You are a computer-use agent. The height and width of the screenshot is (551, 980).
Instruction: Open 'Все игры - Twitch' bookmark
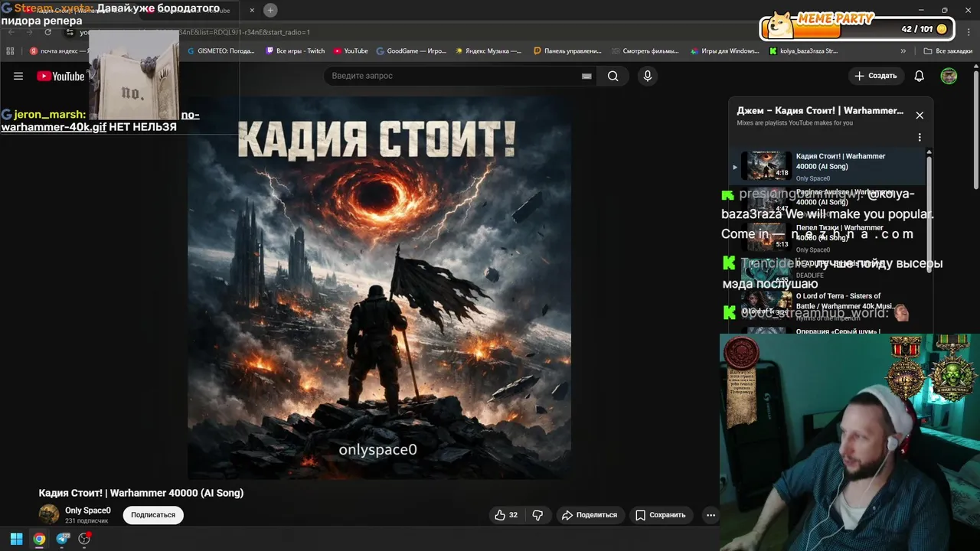pos(296,51)
